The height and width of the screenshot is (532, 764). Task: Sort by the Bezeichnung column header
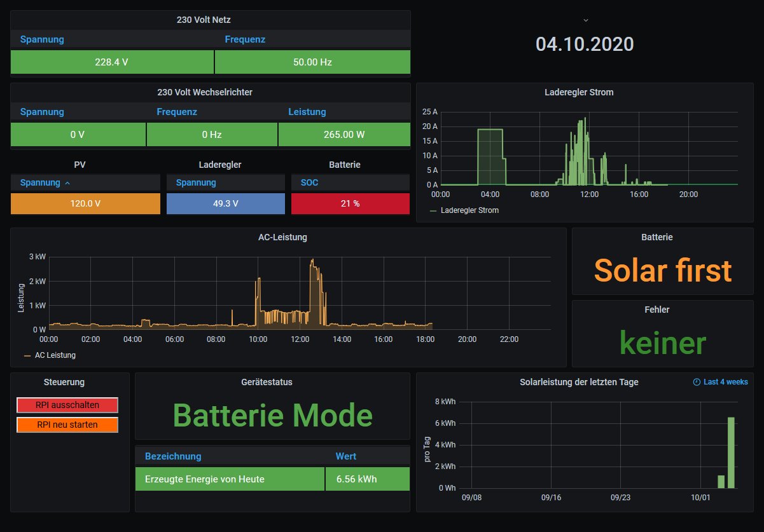coord(173,456)
